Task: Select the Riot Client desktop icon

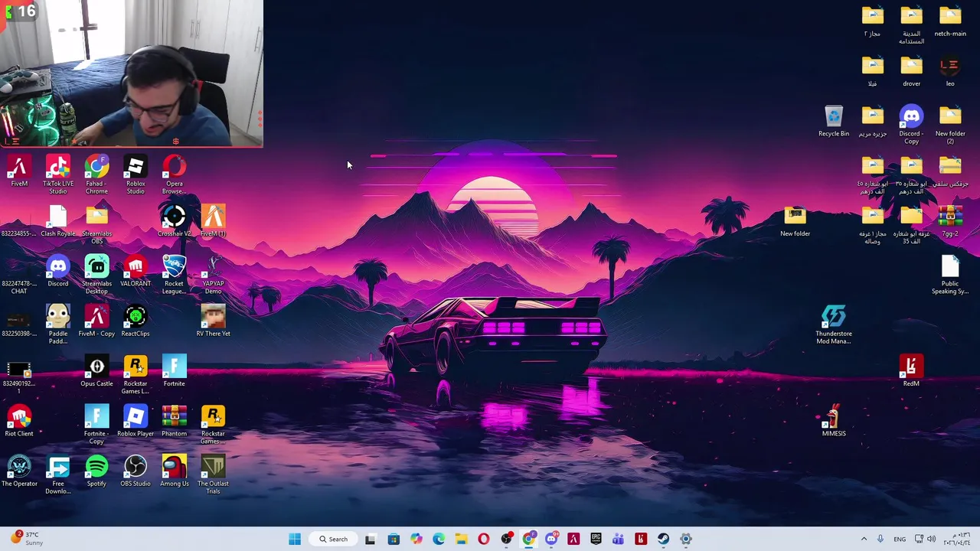Action: click(x=19, y=421)
